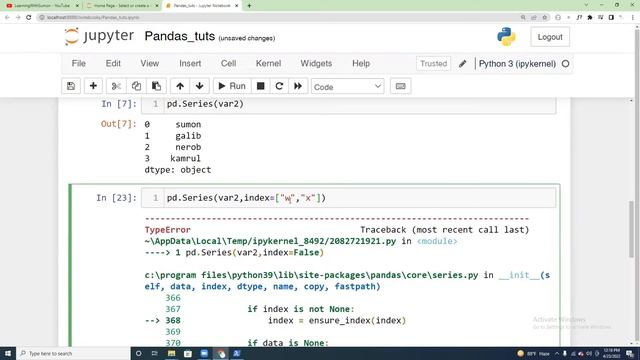Click the TypeError text in traceback
The width and height of the screenshot is (640, 360).
click(167, 230)
